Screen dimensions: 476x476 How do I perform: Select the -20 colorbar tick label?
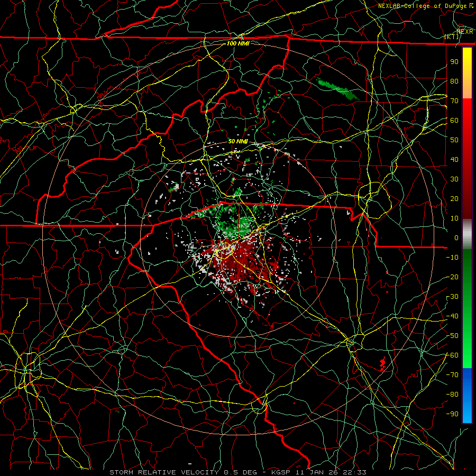(452, 277)
